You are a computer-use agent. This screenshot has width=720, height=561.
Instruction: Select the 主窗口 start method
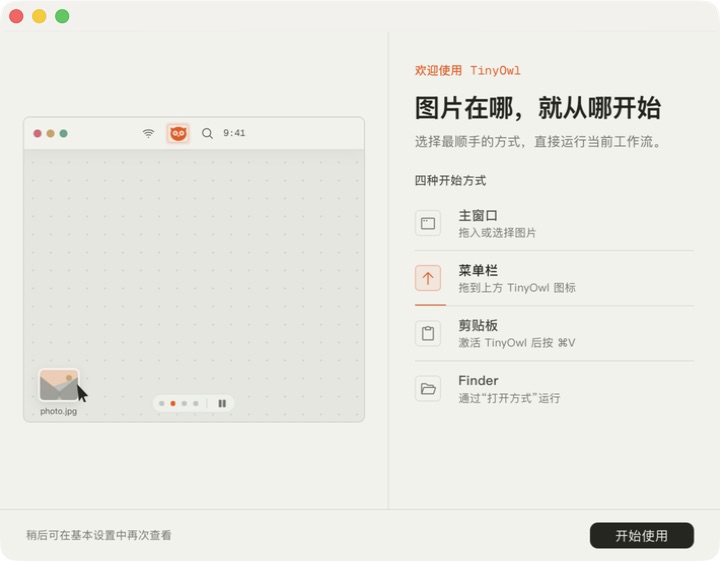tap(554, 224)
